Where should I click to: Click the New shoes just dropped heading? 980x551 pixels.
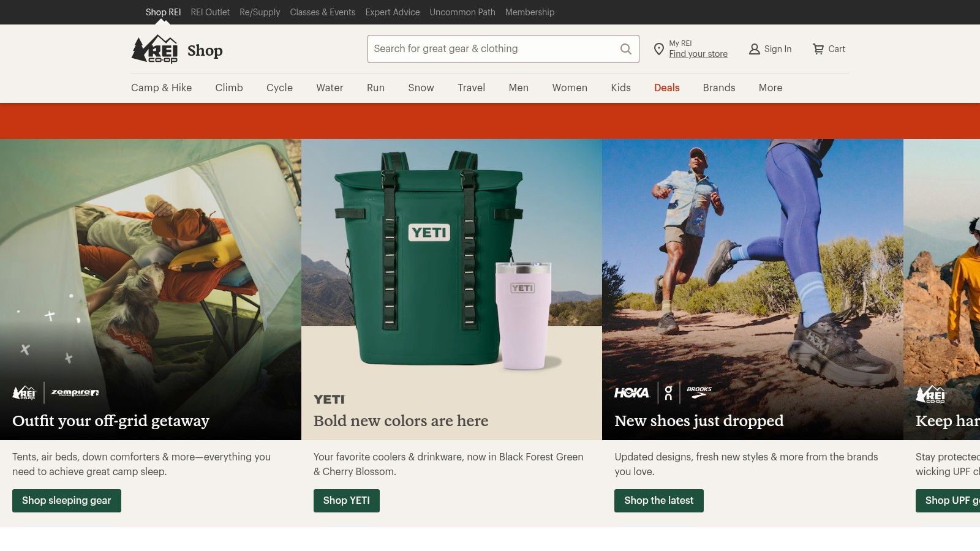(x=699, y=421)
